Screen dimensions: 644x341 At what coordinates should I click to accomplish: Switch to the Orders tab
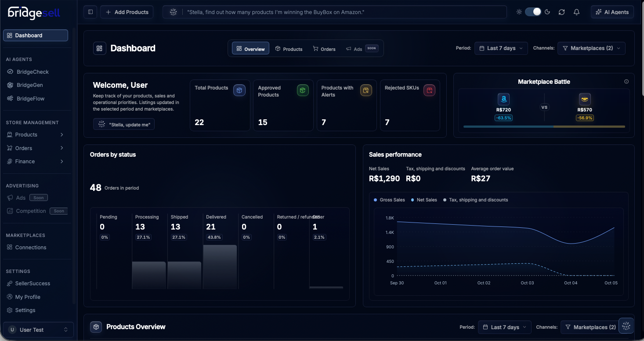324,49
